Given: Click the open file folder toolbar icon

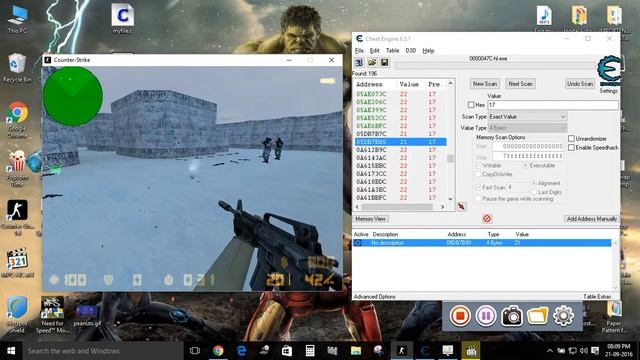Looking at the screenshot, I should pyautogui.click(x=372, y=62).
